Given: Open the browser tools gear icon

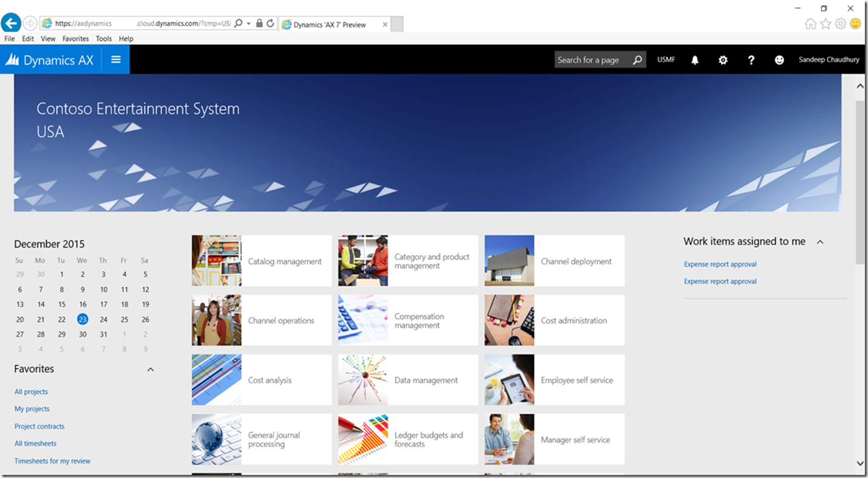Looking at the screenshot, I should [840, 24].
